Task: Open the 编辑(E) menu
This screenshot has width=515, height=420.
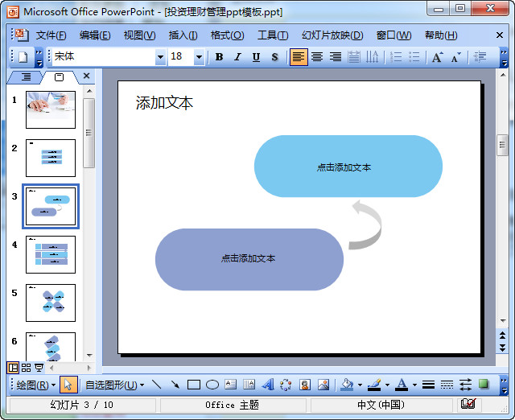Action: tap(95, 35)
